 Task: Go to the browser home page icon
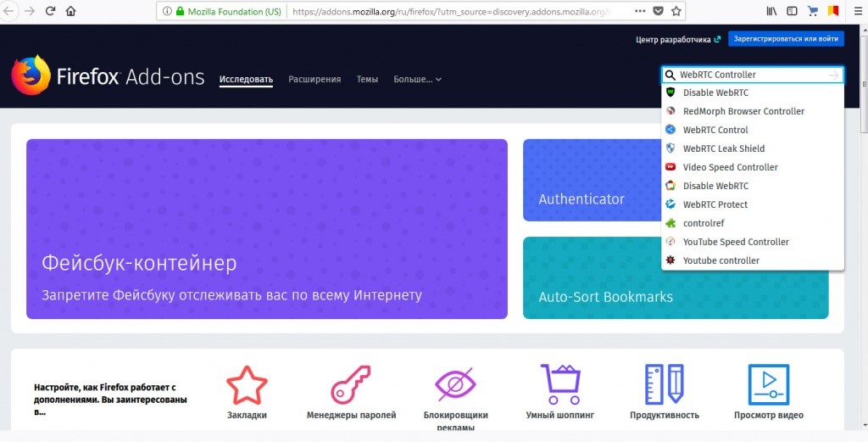click(70, 12)
